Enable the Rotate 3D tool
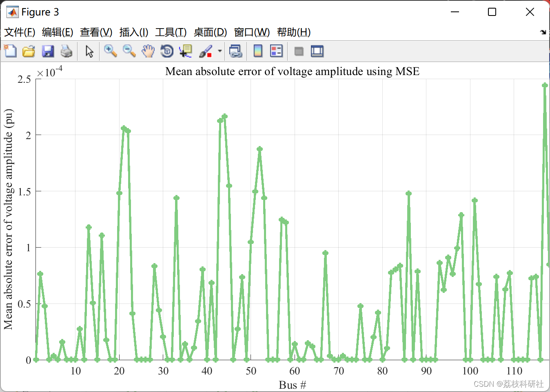This screenshot has height=392, width=550. pyautogui.click(x=167, y=51)
